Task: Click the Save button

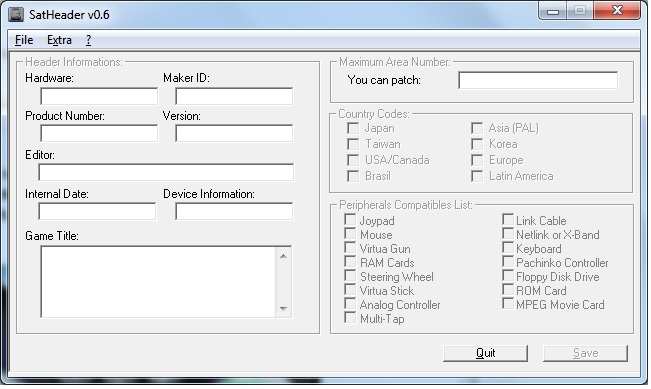Action: click(x=585, y=353)
